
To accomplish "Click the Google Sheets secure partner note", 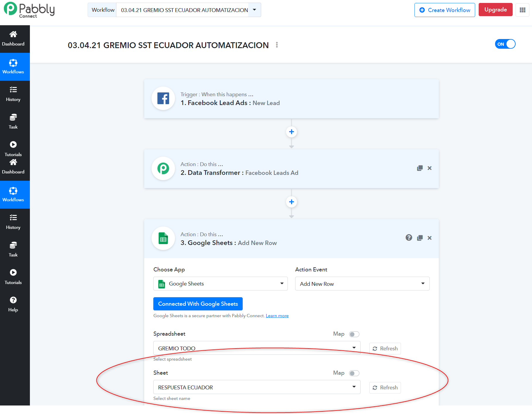I will [x=209, y=316].
